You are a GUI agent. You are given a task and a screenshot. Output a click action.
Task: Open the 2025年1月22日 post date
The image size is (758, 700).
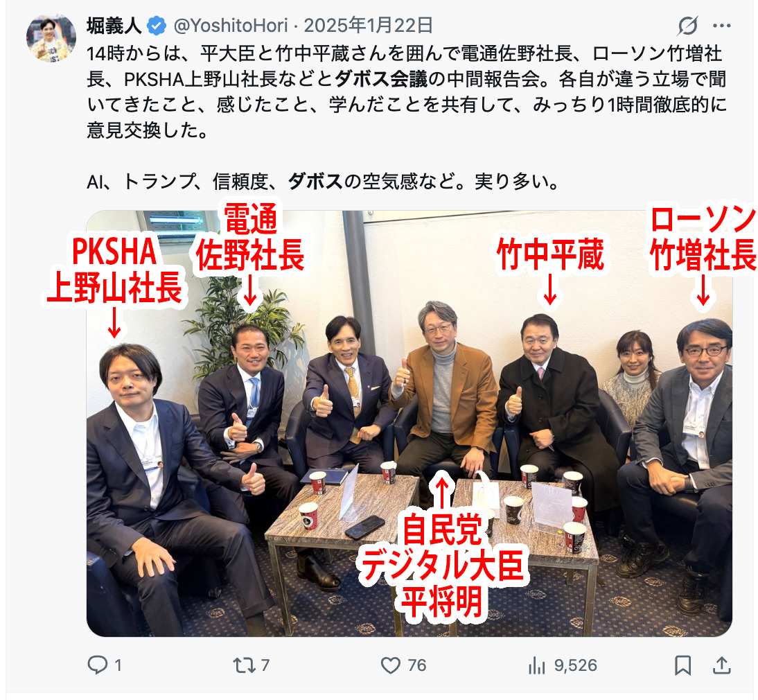pos(368,26)
